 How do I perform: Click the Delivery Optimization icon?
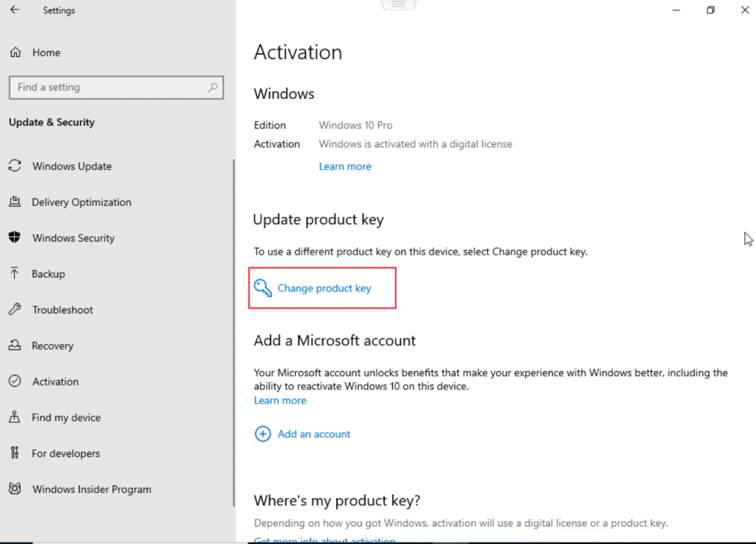pos(15,202)
